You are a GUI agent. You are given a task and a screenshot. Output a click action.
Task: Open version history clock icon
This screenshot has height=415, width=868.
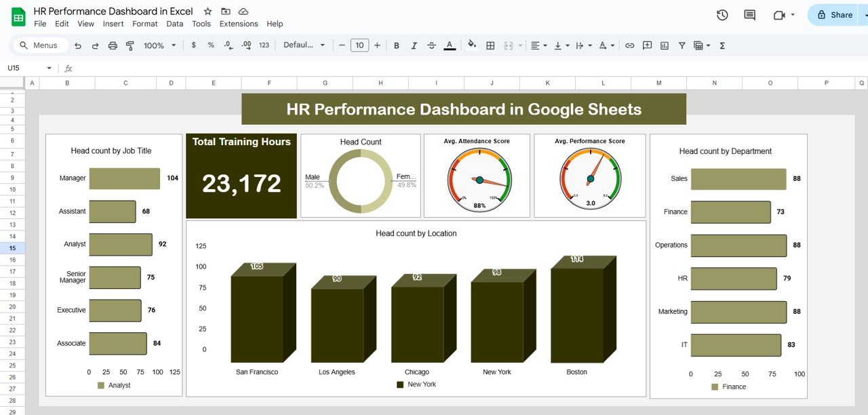[722, 15]
